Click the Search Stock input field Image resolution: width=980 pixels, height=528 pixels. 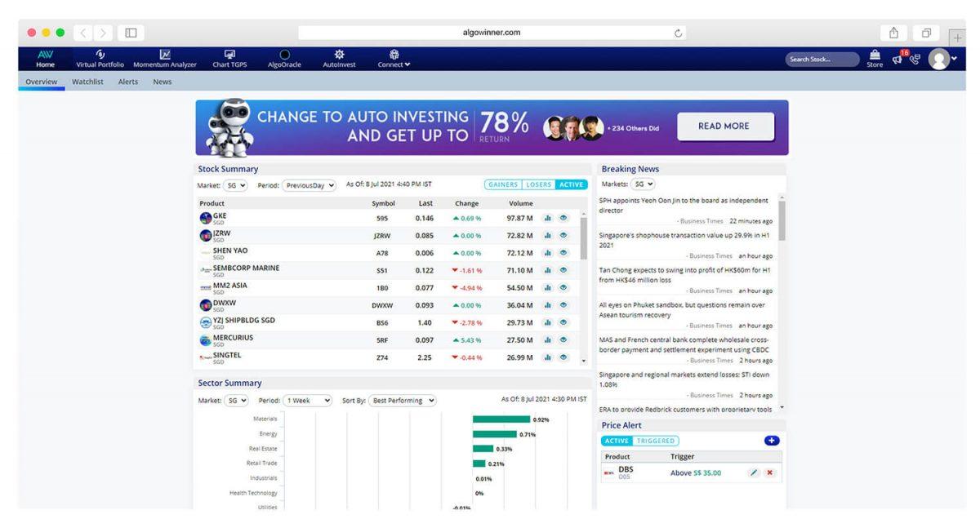(821, 60)
